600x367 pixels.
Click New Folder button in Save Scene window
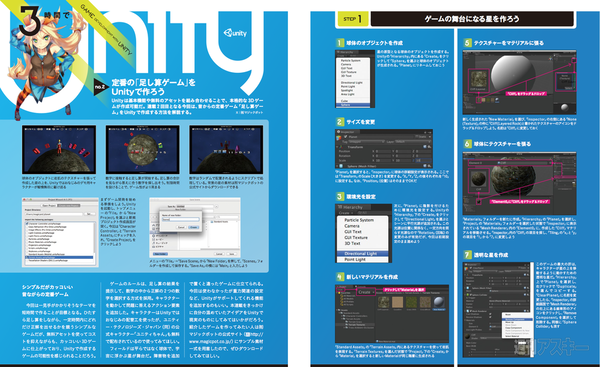[x=160, y=254]
